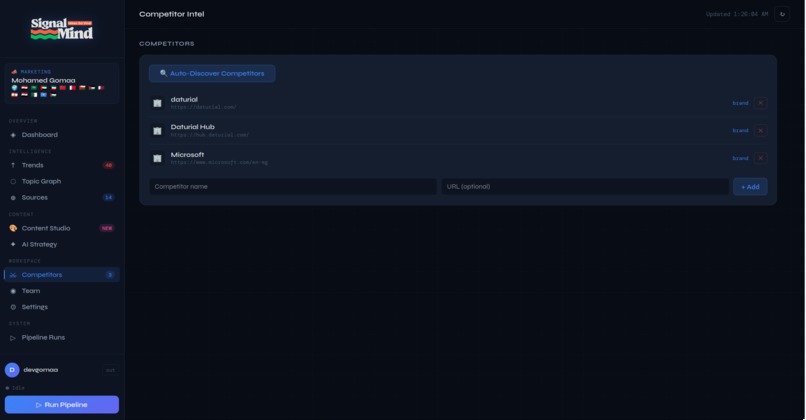Click brand tag on Daturial Hub row
The width and height of the screenshot is (806, 420).
pos(740,131)
